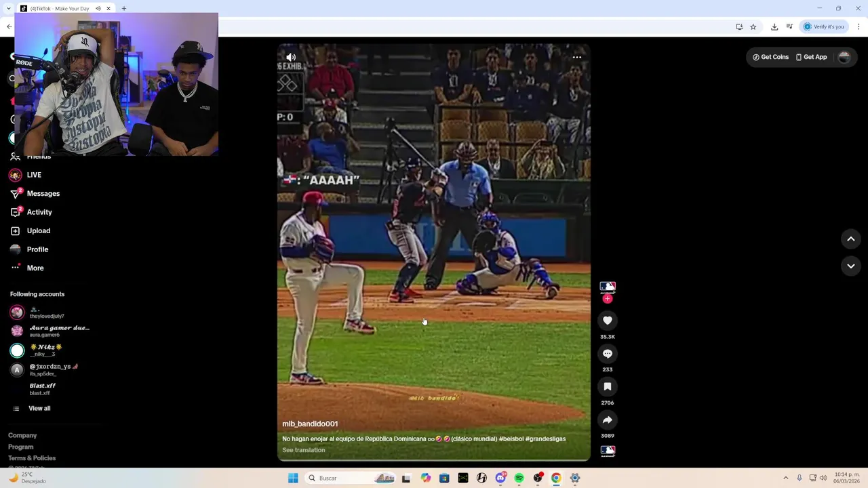Open the Upload page from sidebar
The image size is (868, 488).
(39, 231)
